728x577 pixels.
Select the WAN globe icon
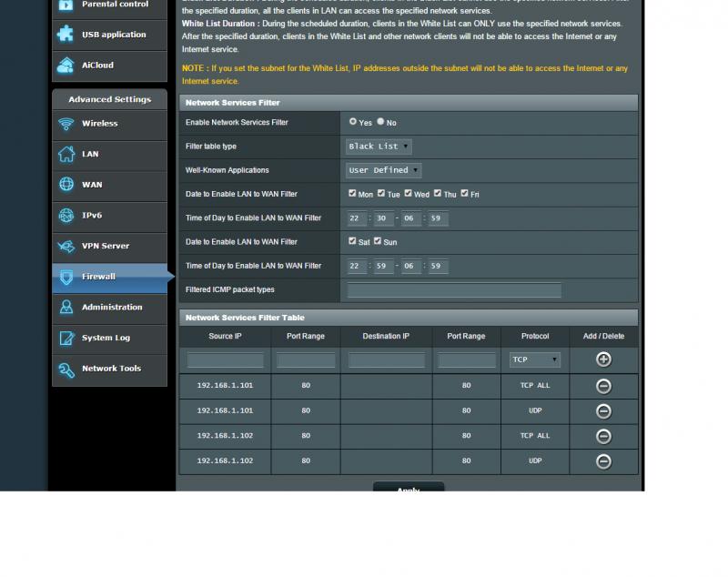tap(66, 184)
